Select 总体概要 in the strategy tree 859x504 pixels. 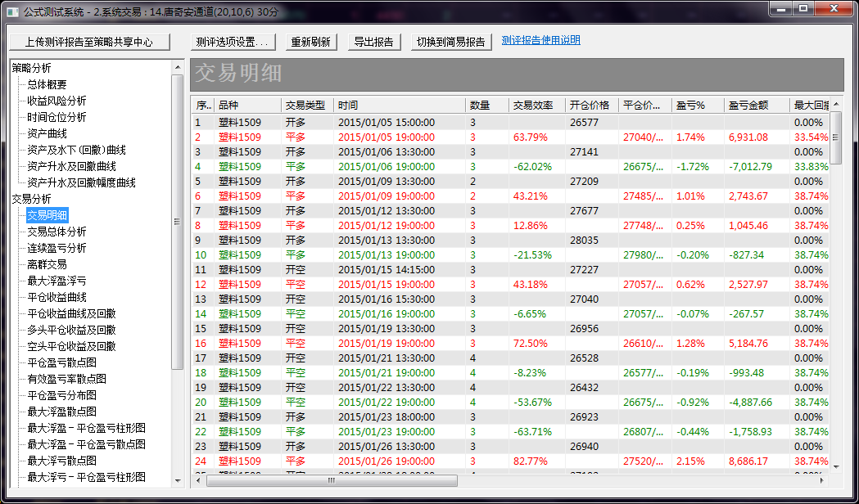(47, 84)
